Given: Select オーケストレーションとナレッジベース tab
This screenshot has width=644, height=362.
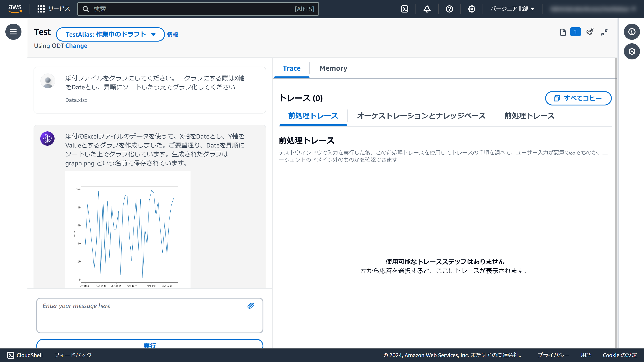Looking at the screenshot, I should 421,116.
